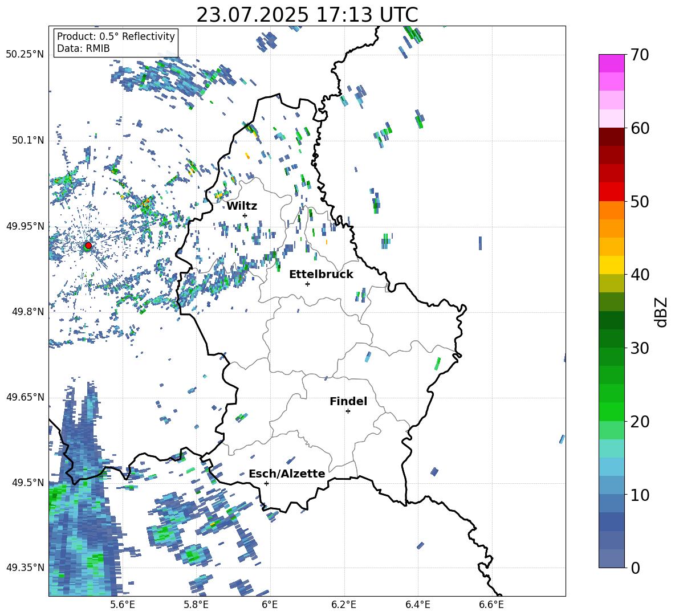The width and height of the screenshot is (675, 616).
Task: Click the 6.6°E longitude label
Action: 491,605
